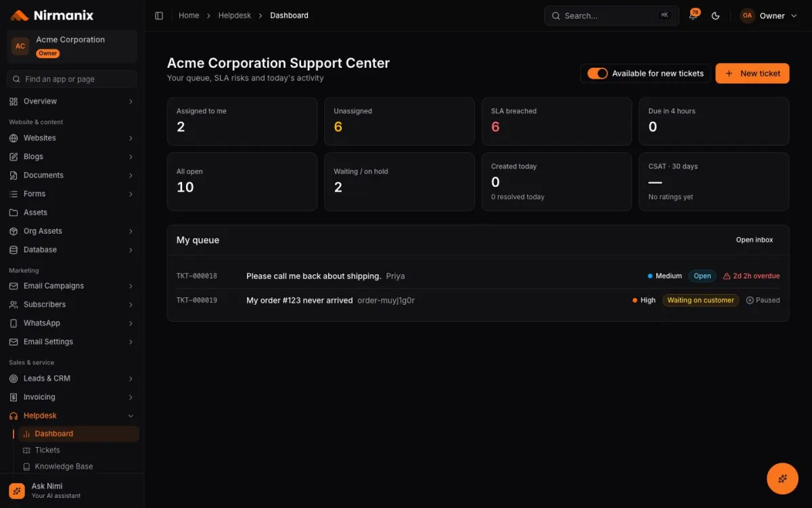Open the floating AI assistant button

782,479
